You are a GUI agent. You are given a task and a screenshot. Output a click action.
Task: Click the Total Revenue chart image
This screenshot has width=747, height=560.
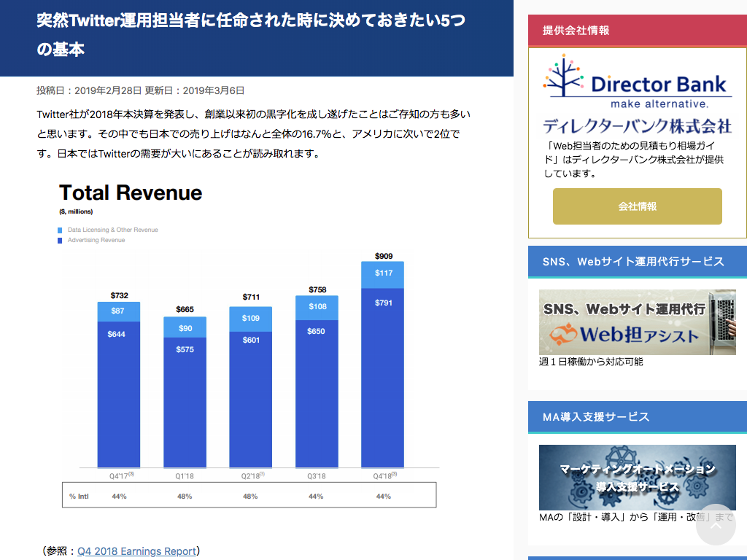[249, 345]
